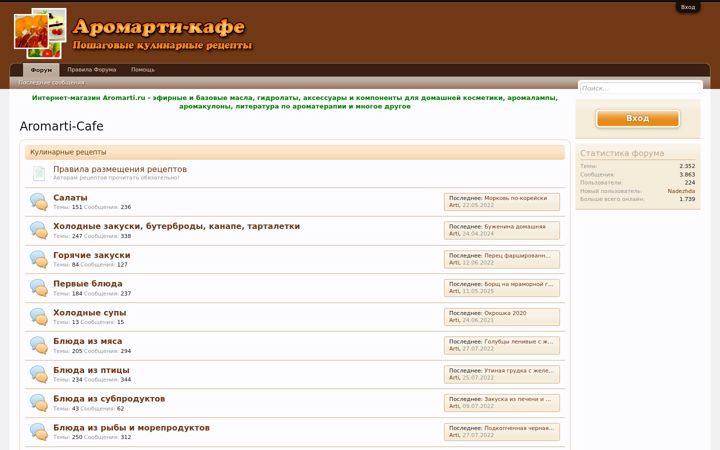This screenshot has width=720, height=450.
Task: Click the forum icon beside Первые блюда
Action: pos(39,288)
